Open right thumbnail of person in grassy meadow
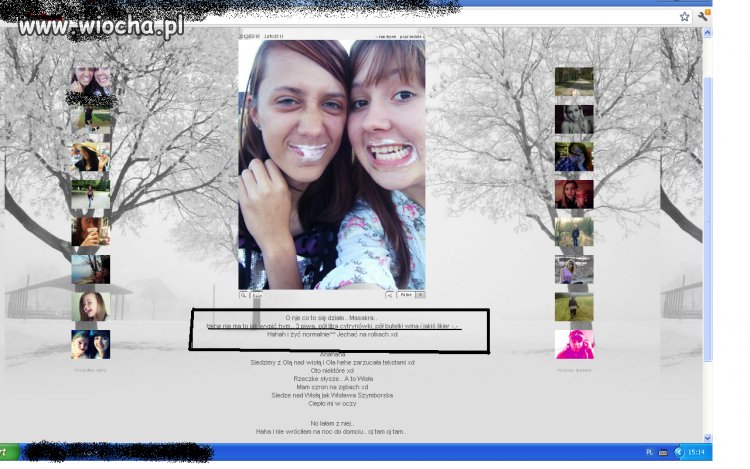The height and width of the screenshot is (469, 750). point(574,306)
